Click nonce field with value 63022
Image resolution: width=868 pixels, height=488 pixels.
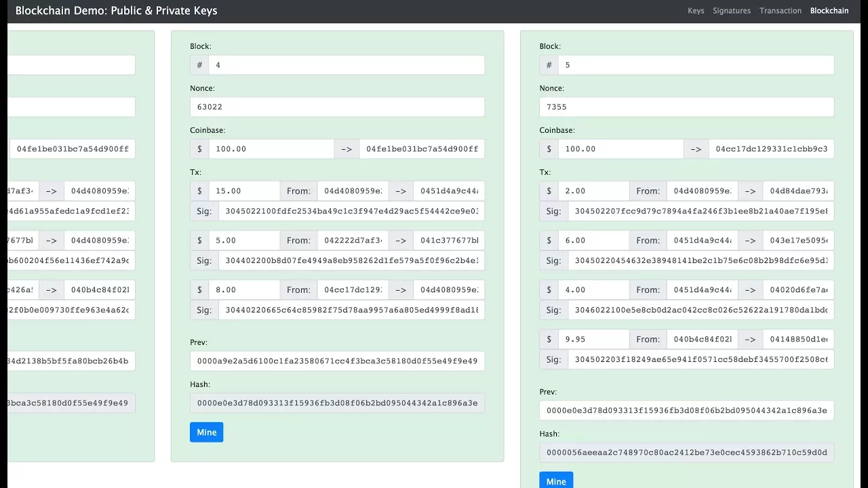pyautogui.click(x=337, y=107)
